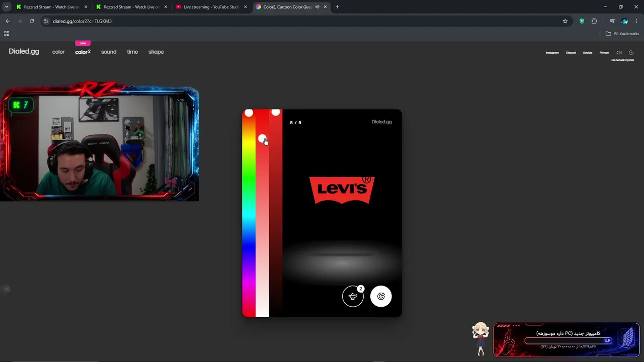Mute the Color2 tab audio icon

click(x=317, y=7)
